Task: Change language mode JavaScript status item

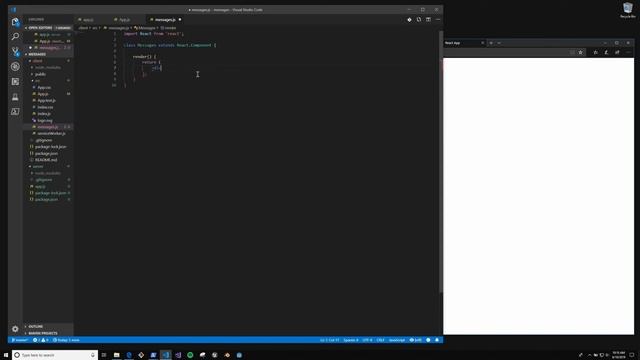Action: (397, 340)
